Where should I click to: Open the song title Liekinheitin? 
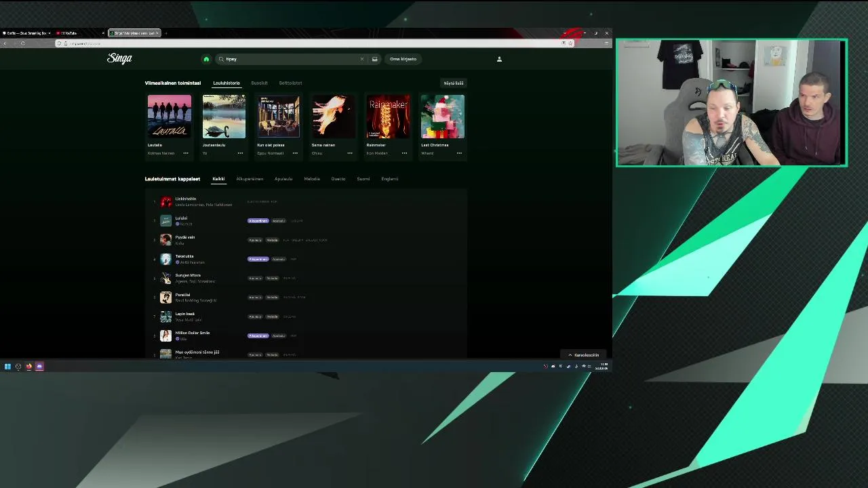pos(185,199)
